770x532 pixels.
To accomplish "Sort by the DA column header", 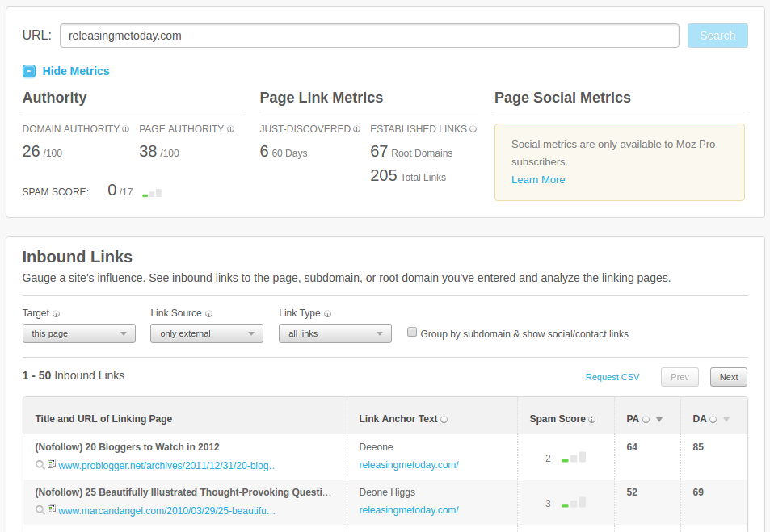I will (x=700, y=419).
